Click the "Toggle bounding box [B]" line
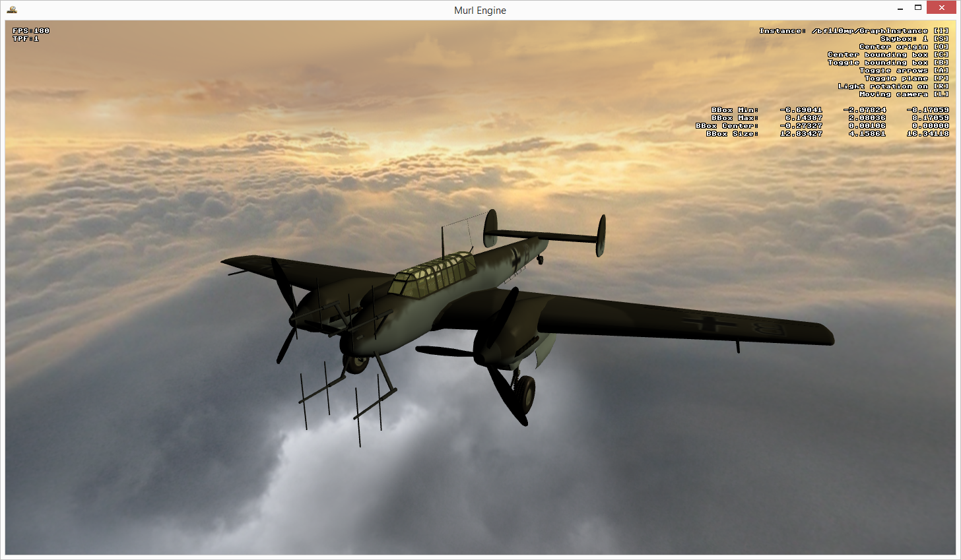 (888, 63)
